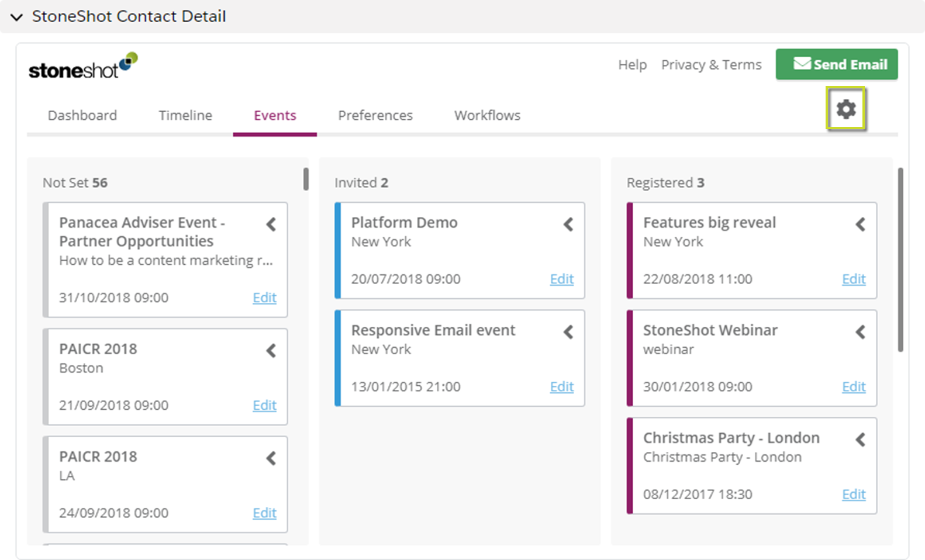
Task: Click the Invited 2 column heading
Action: pyautogui.click(x=361, y=182)
